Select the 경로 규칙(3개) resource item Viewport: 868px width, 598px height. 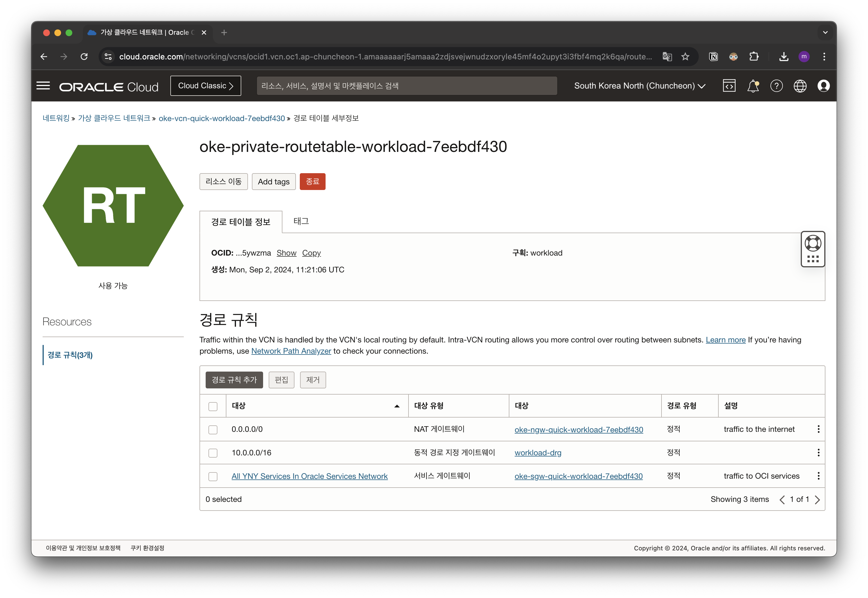click(x=70, y=355)
